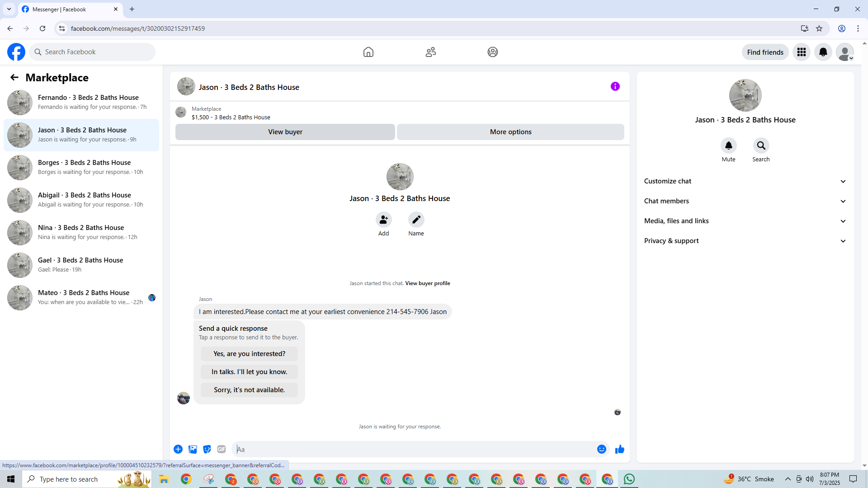Open the search in conversation icon
This screenshot has height=488, width=868.
761,145
